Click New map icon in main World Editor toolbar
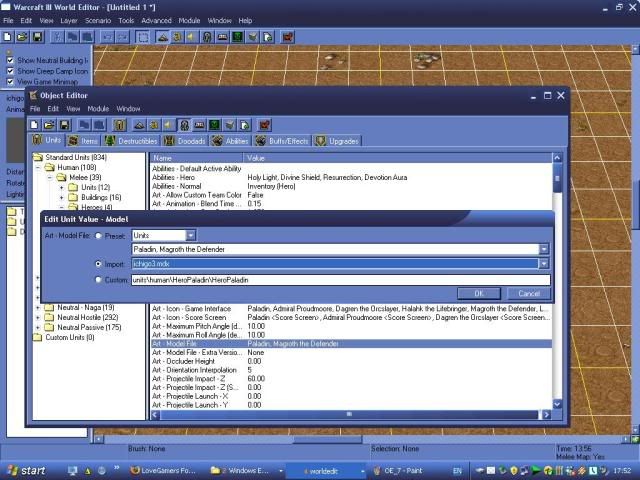Image resolution: width=640 pixels, height=480 pixels. point(7,37)
